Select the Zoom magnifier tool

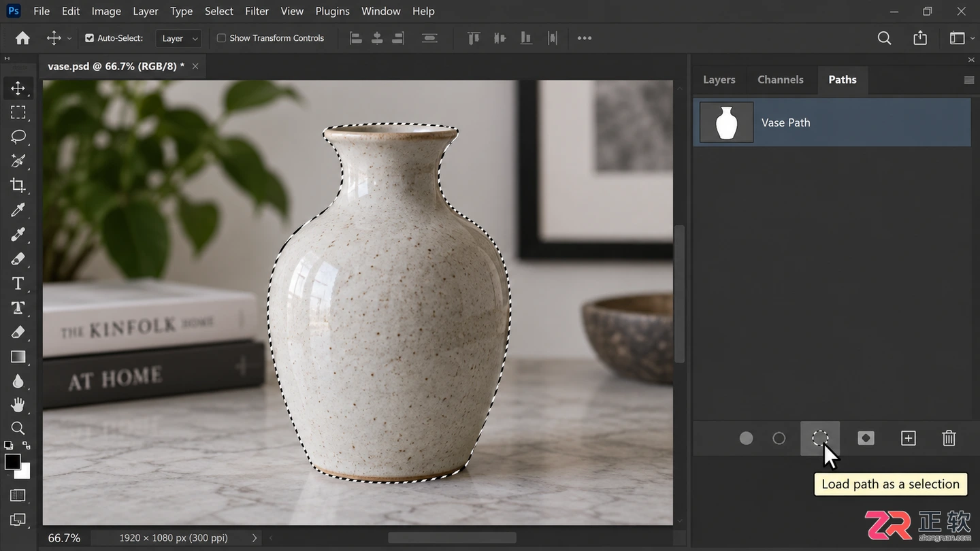tap(18, 428)
